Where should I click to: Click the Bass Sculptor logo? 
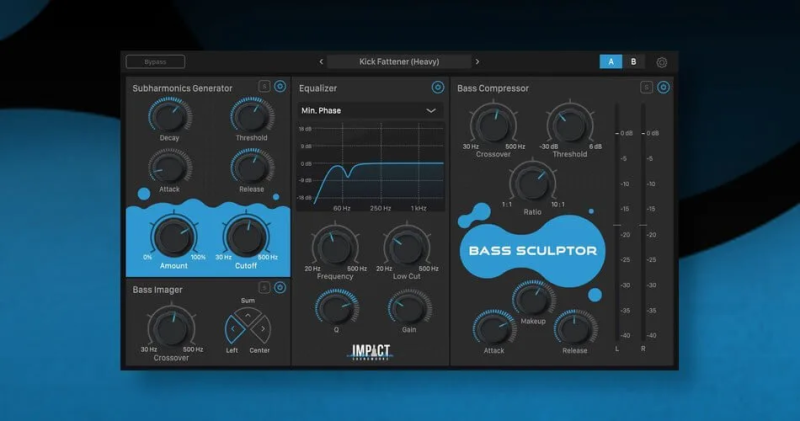tap(532, 251)
